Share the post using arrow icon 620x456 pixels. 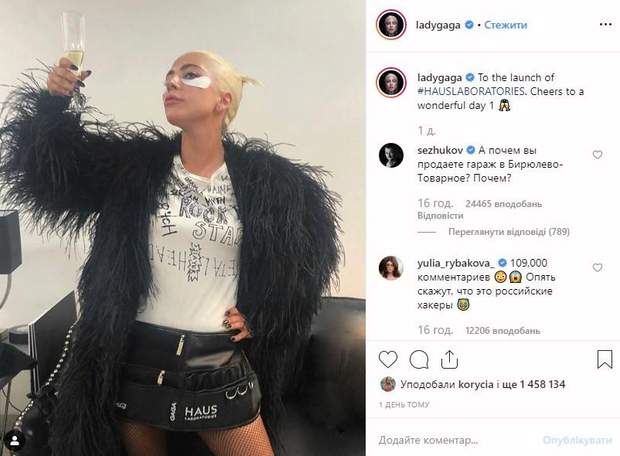[449, 359]
